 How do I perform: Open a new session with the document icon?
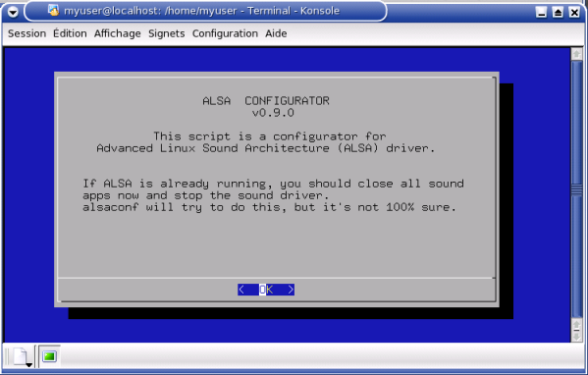[x=23, y=356]
